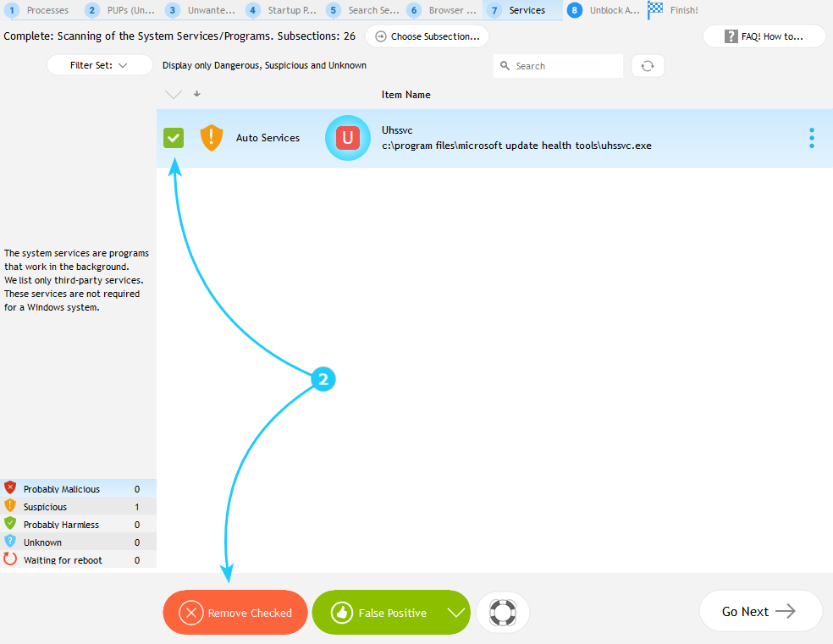The width and height of the screenshot is (833, 644).
Task: Filter by Probably Harmless items
Action: 61,525
